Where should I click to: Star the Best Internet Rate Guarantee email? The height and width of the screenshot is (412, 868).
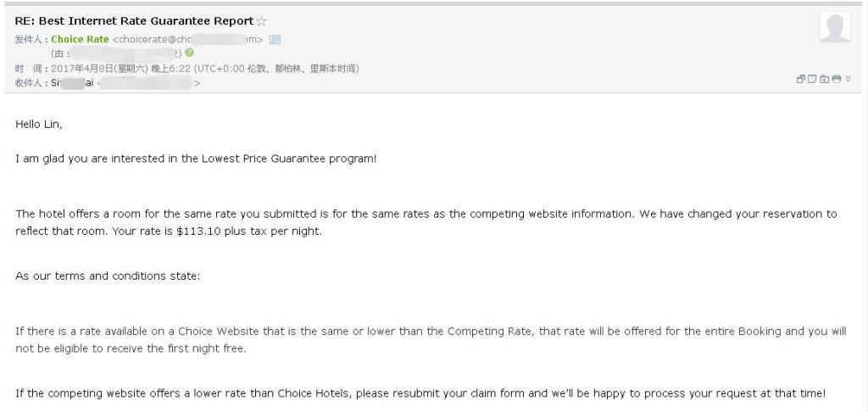pos(262,21)
